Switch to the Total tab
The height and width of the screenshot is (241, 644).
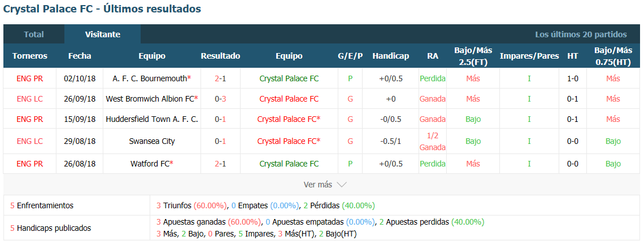pos(34,34)
